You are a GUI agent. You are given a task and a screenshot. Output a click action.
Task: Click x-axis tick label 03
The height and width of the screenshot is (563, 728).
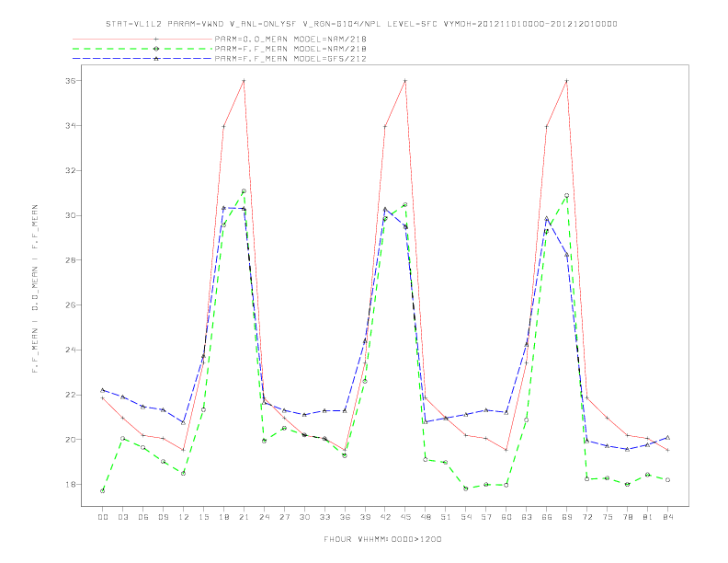[x=122, y=517]
